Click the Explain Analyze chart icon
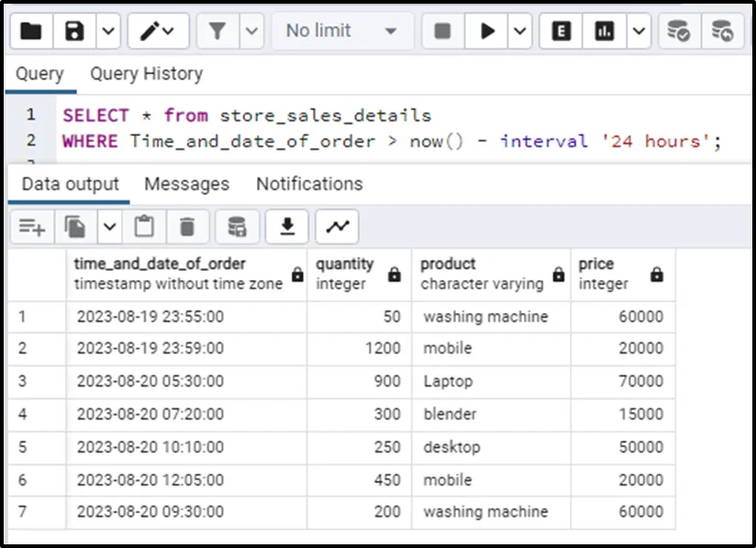Viewport: 756px width, 548px height. coord(605,31)
